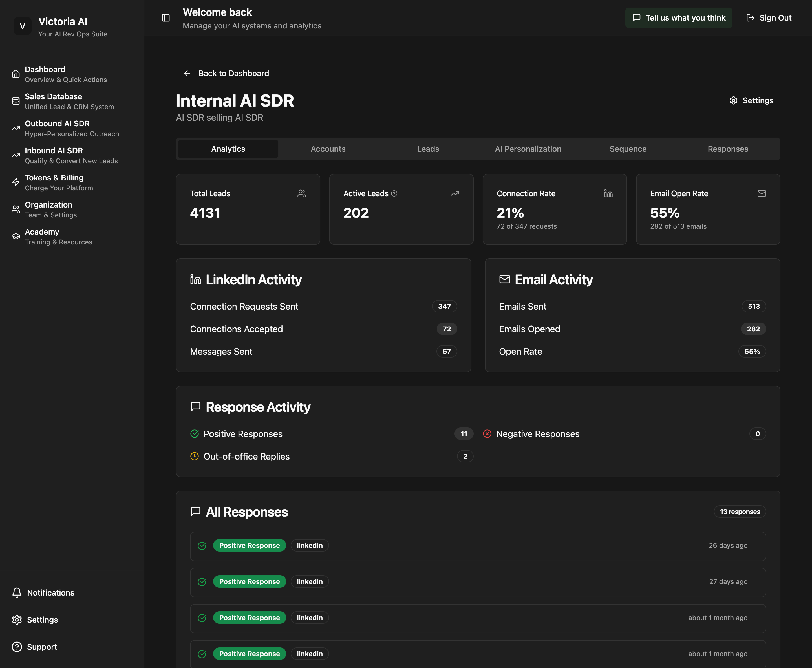
Task: Switch to the Accounts tab
Action: click(x=328, y=149)
